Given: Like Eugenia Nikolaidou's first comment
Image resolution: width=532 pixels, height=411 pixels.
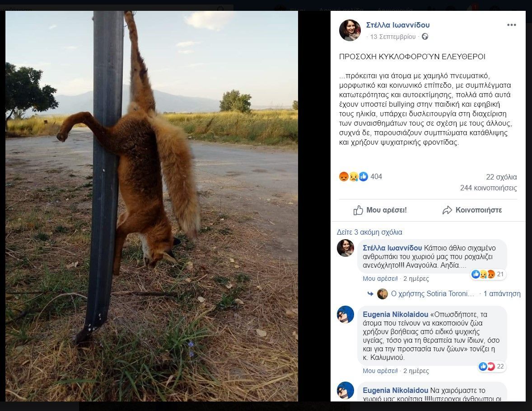Looking at the screenshot, I should 374,371.
